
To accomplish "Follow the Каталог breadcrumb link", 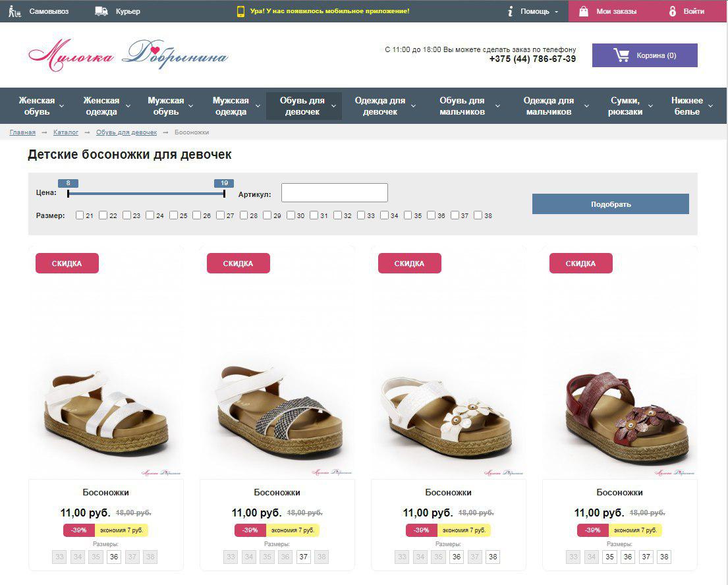I will tap(66, 132).
